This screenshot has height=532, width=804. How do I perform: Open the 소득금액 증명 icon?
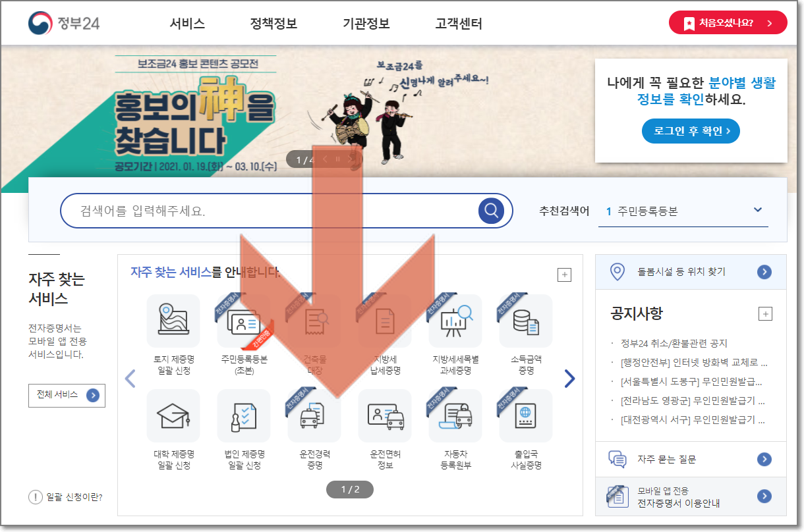[526, 321]
